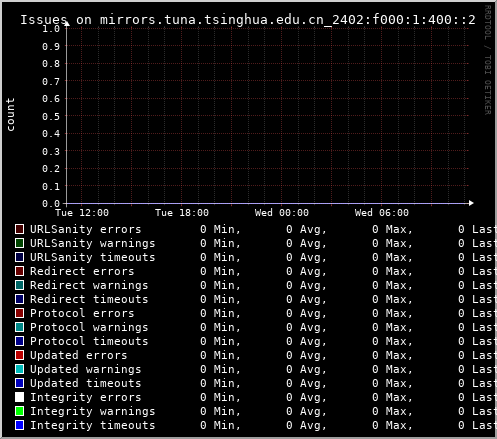Click the Redirect warnings teal swatch
Image resolution: width=497 pixels, height=439 pixels.
pyautogui.click(x=20, y=285)
